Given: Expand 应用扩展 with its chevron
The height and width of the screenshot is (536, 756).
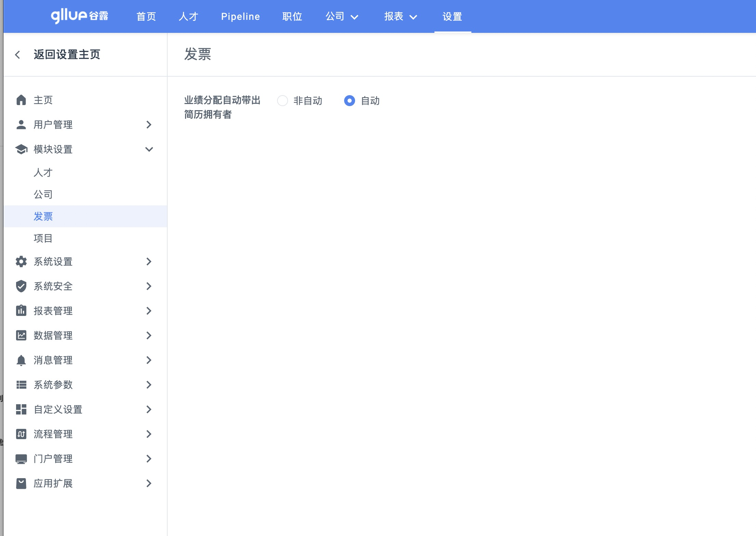Looking at the screenshot, I should click(x=149, y=483).
